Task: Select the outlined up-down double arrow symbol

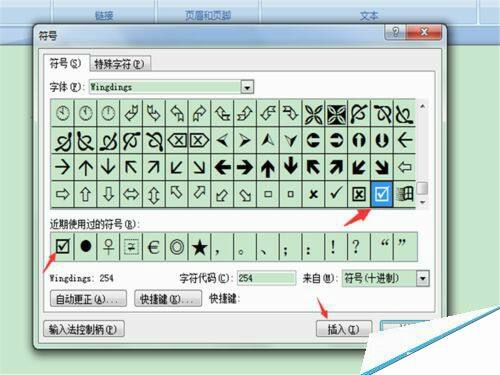Action: coord(154,194)
